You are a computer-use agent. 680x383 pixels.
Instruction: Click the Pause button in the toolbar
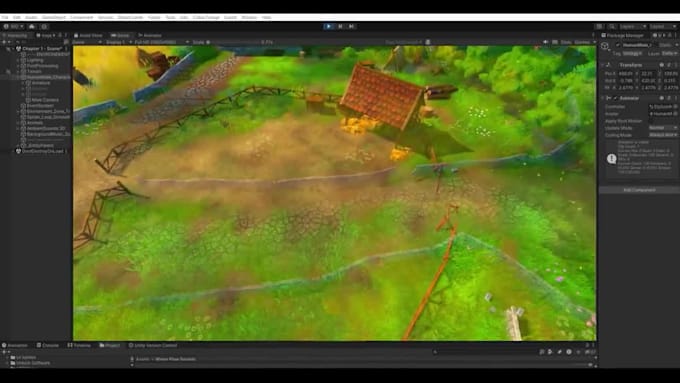coord(340,26)
